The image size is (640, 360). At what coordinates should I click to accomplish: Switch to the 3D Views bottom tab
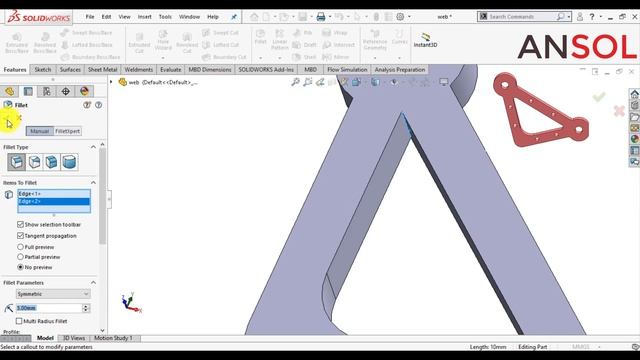click(x=73, y=338)
